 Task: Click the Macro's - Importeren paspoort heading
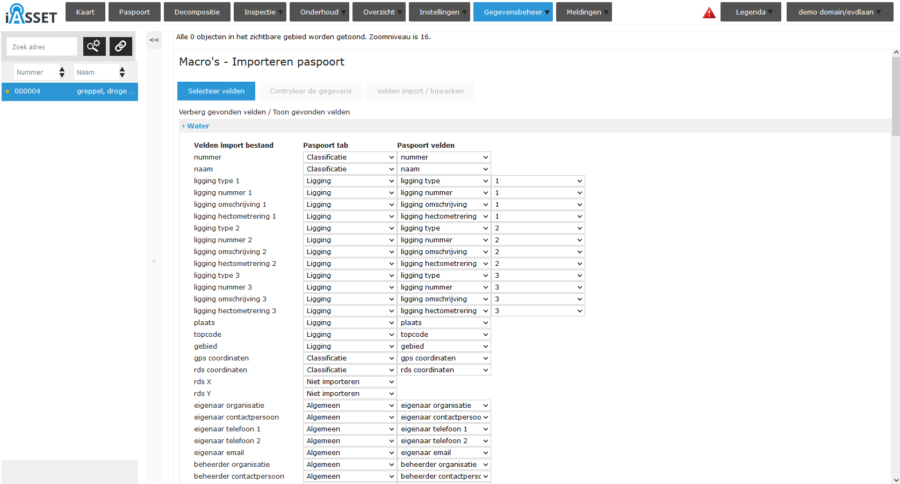261,62
